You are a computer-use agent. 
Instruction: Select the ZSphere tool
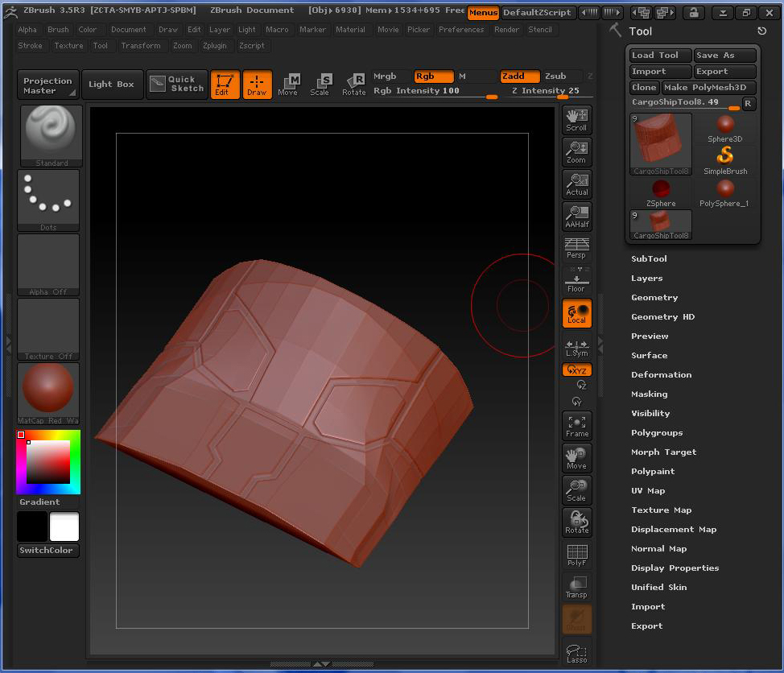coord(661,193)
